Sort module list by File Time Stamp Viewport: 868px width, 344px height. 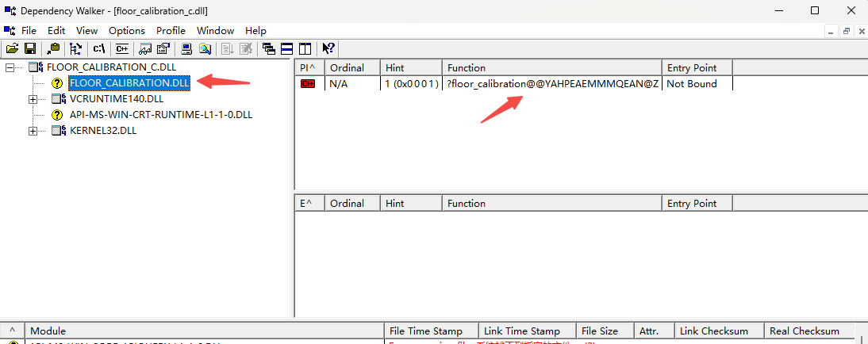(431, 331)
